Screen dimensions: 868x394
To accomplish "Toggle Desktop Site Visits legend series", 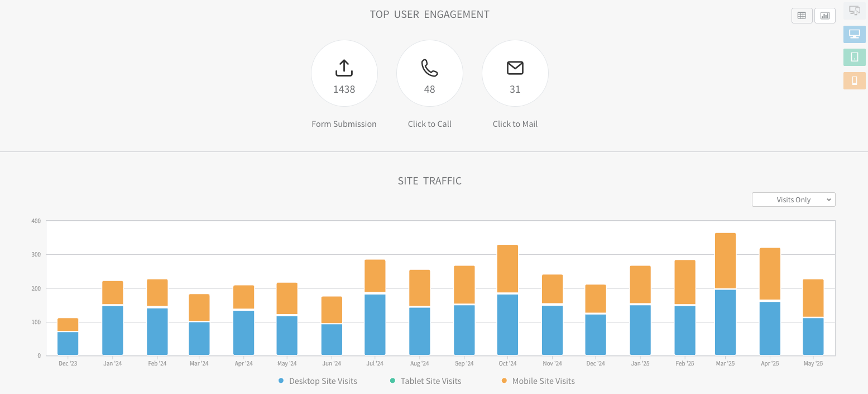I will 318,381.
